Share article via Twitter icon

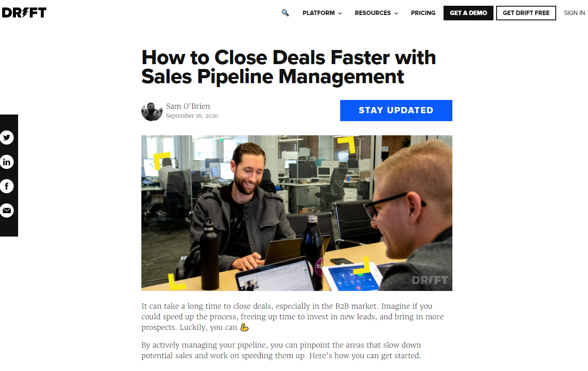[x=7, y=138]
